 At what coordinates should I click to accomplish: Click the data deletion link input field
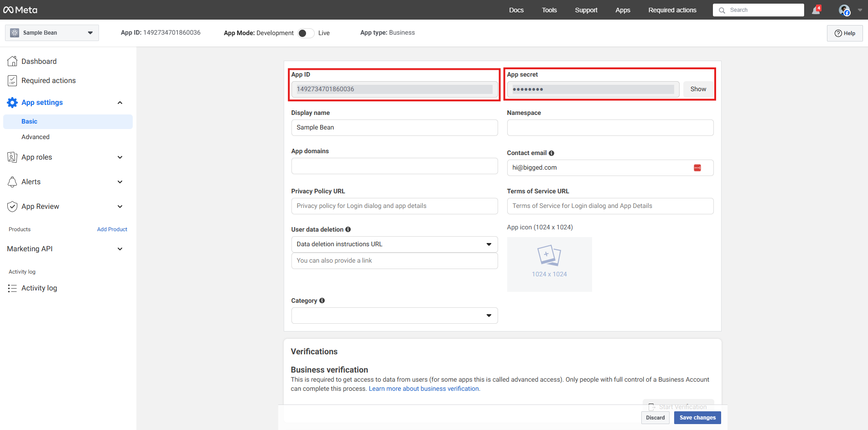coord(395,261)
